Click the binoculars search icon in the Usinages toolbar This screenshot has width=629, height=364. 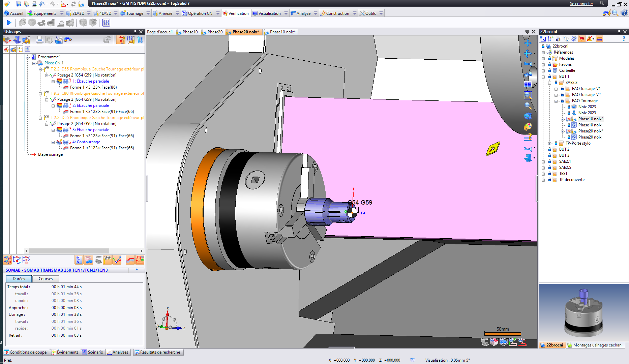[x=68, y=40]
